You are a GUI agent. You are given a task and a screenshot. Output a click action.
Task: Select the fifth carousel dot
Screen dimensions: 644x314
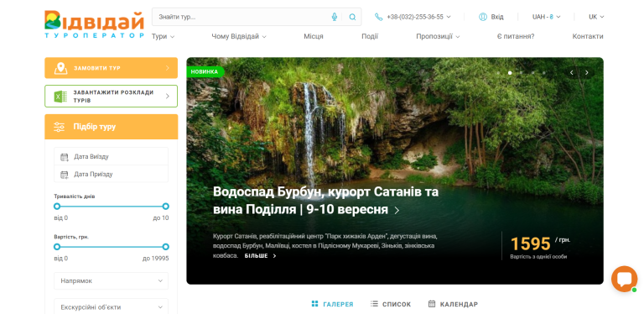pyautogui.click(x=543, y=73)
